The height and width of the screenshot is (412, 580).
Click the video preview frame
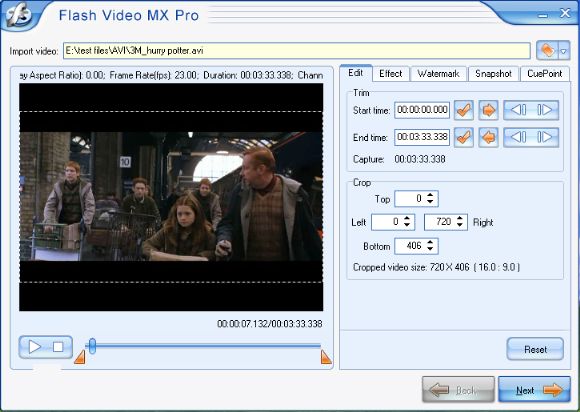171,197
